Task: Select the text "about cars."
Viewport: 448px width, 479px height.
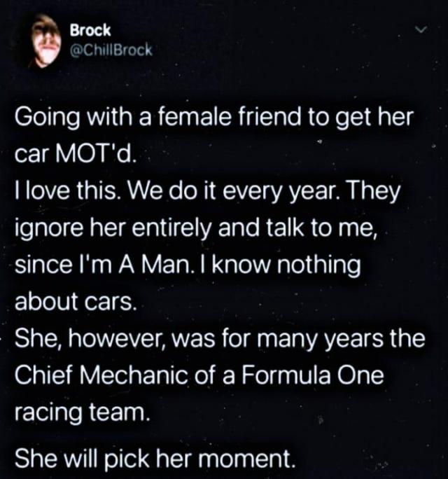Action: pos(76,302)
